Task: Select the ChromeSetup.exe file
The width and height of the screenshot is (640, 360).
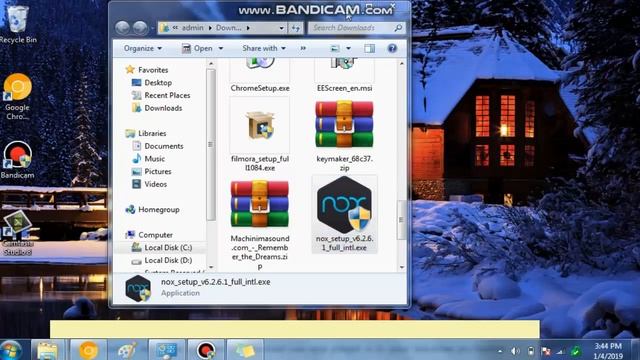Action: [x=260, y=76]
